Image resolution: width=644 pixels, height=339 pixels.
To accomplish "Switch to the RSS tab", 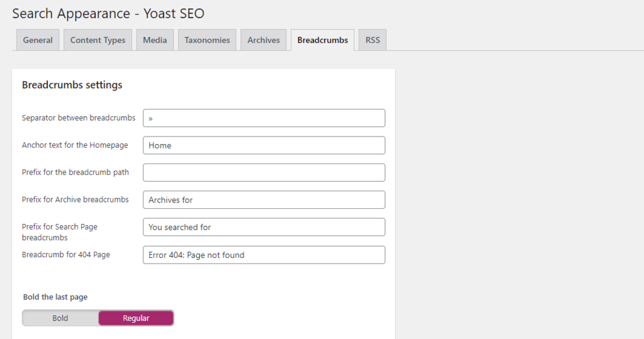I will tap(373, 40).
